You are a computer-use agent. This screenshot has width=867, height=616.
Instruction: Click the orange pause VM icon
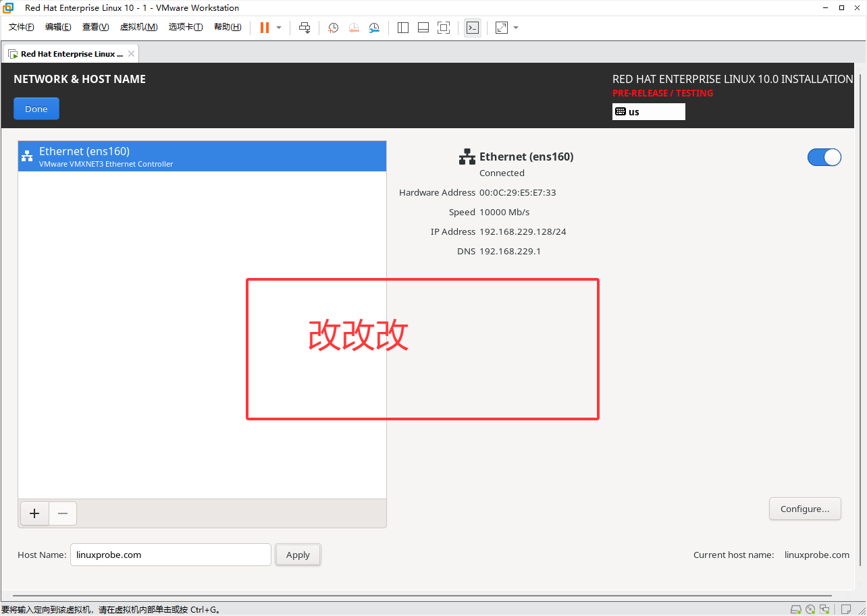click(265, 28)
